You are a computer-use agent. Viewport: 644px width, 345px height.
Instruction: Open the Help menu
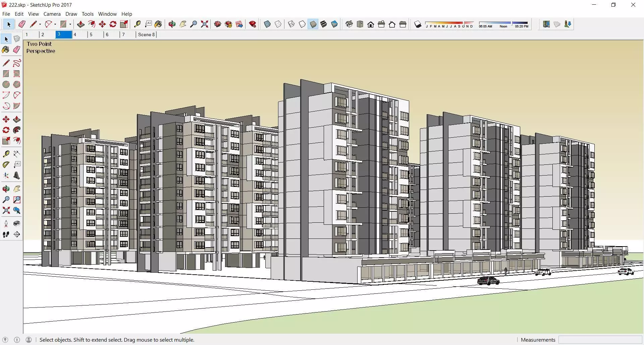click(126, 14)
